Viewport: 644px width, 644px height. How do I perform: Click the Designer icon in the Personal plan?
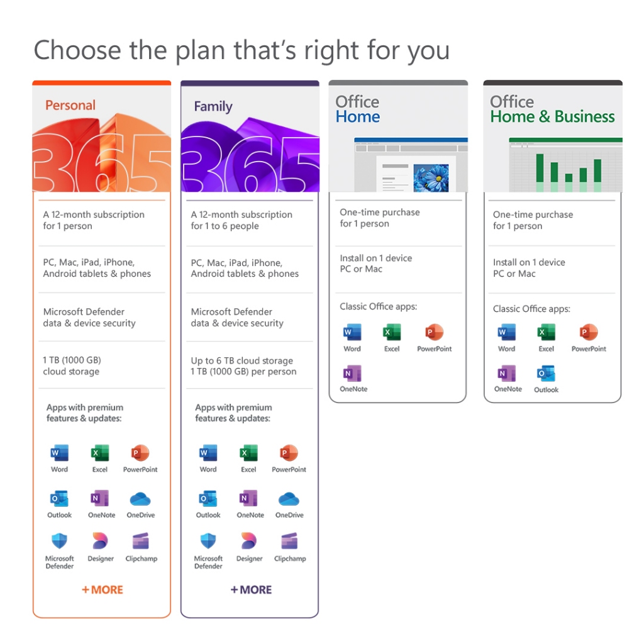click(101, 541)
